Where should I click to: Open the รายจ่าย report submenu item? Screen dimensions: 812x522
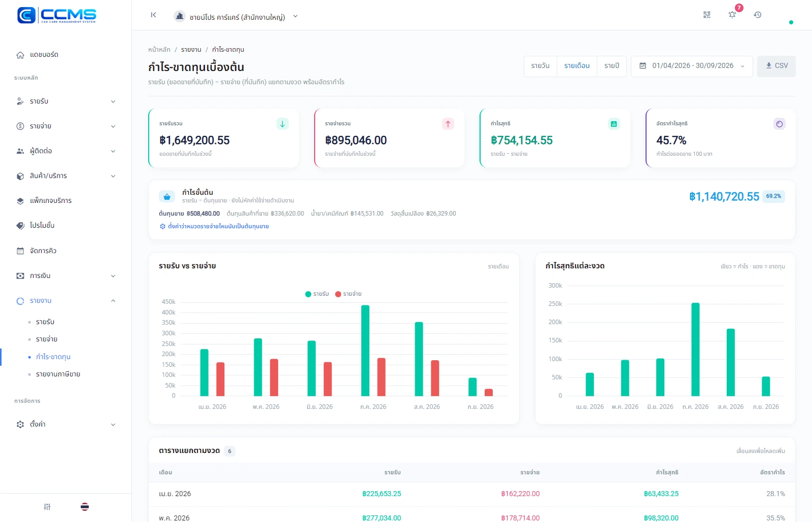pos(47,339)
